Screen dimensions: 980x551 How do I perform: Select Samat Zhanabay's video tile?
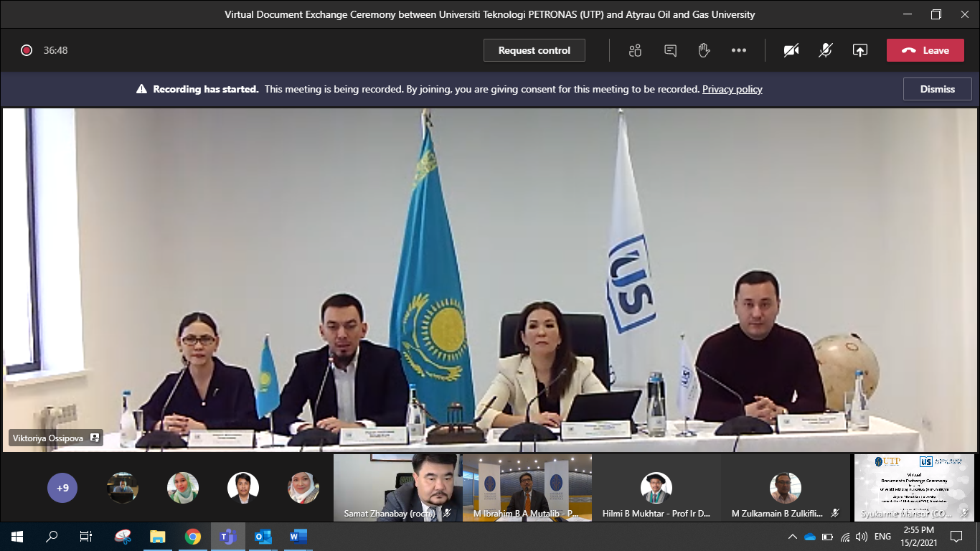(397, 487)
